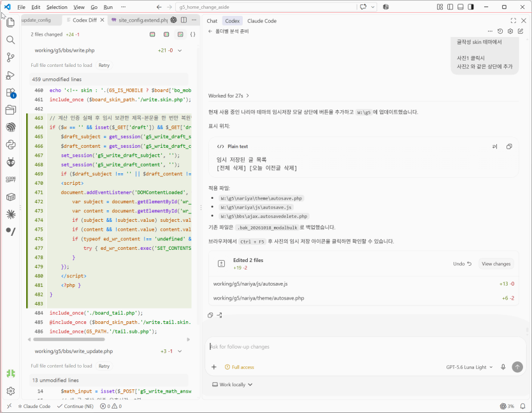Open the Source Control view

tap(11, 57)
